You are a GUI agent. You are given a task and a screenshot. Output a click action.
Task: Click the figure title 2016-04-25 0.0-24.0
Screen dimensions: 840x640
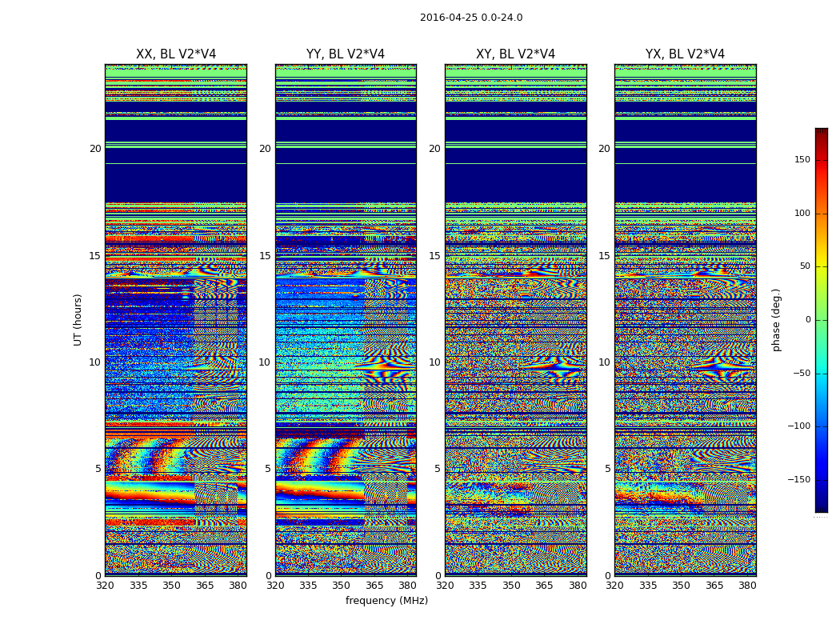pos(471,18)
